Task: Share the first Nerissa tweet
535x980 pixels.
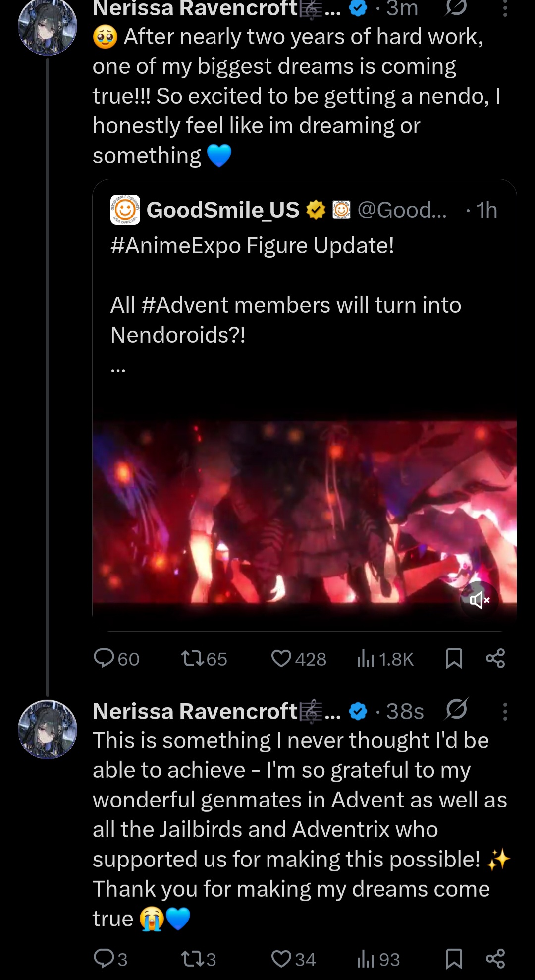Action: click(x=495, y=658)
